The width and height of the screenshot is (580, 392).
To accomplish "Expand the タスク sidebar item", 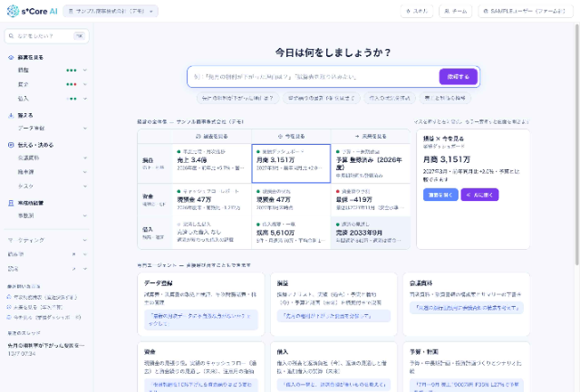I will (85, 186).
